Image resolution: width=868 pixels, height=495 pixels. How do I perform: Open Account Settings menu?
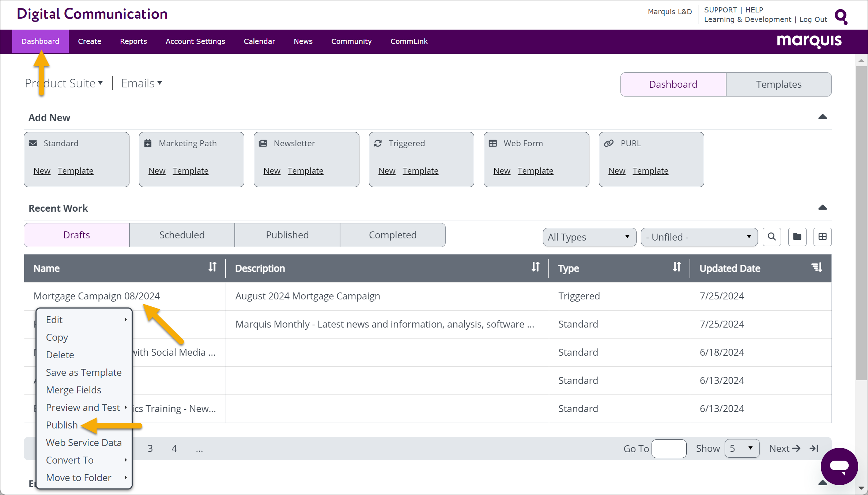(195, 41)
